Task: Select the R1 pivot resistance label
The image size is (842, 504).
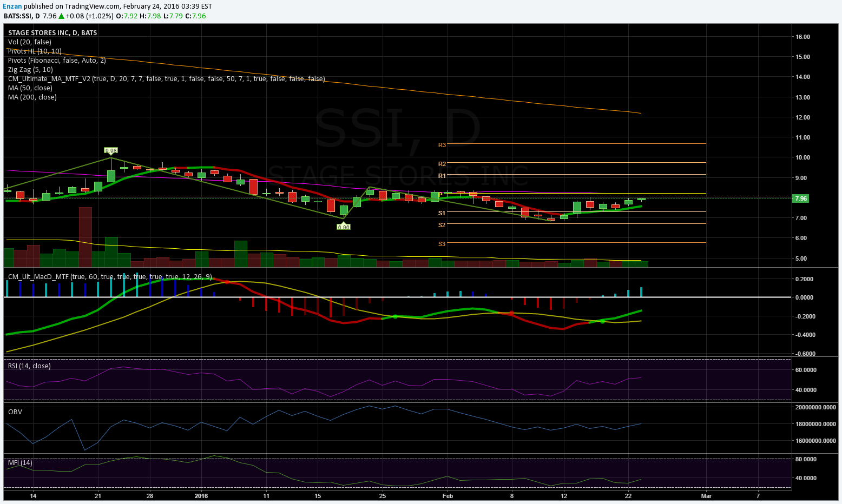Action: point(442,176)
